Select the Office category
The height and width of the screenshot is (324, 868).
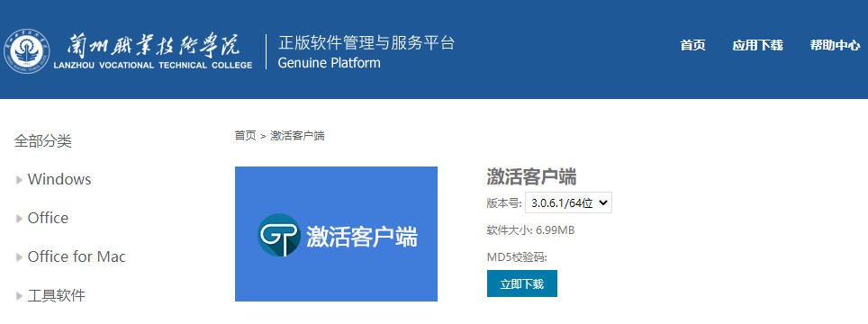pos(48,218)
